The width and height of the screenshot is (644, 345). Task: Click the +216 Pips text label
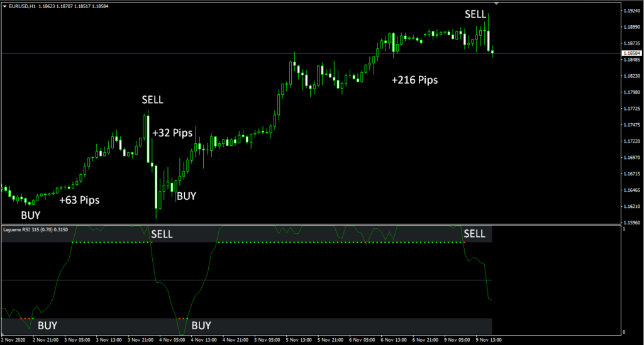414,80
